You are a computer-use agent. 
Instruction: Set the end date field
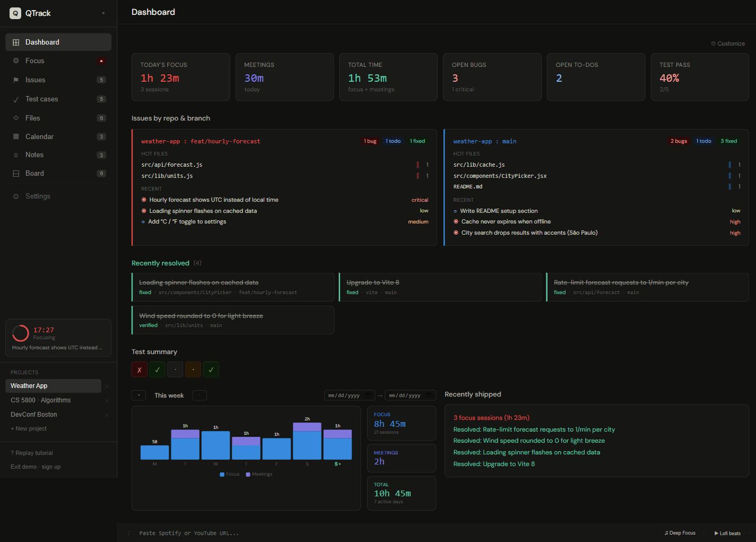(x=411, y=395)
